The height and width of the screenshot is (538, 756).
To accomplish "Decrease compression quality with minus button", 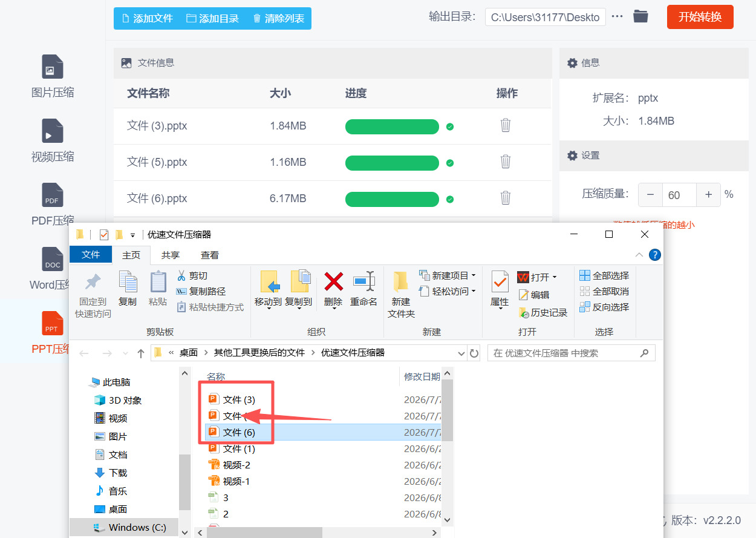I will (x=651, y=195).
